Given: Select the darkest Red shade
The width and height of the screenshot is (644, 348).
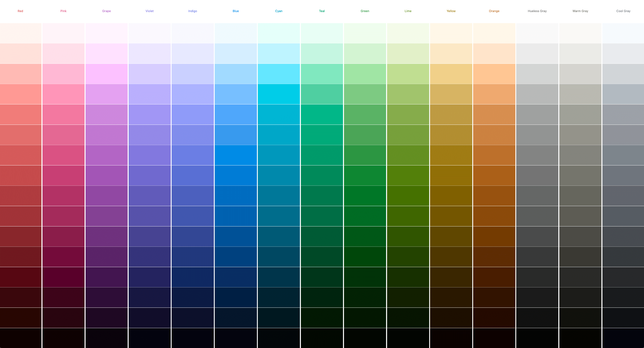Looking at the screenshot, I should pyautogui.click(x=20, y=339).
